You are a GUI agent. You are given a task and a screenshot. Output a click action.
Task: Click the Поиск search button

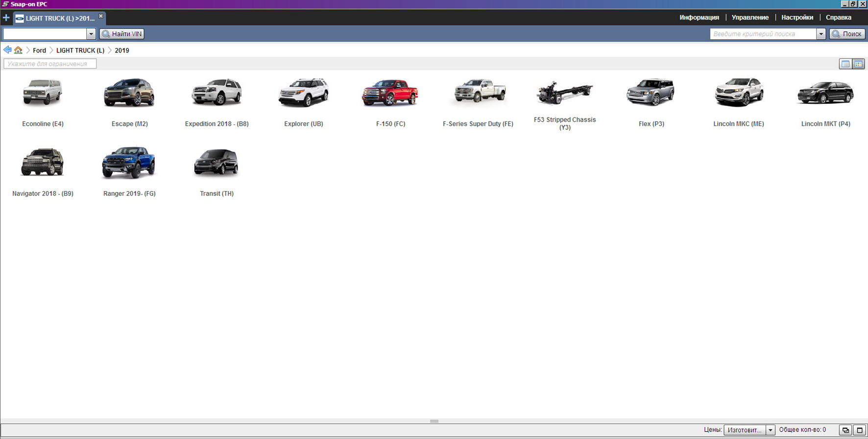pos(847,34)
